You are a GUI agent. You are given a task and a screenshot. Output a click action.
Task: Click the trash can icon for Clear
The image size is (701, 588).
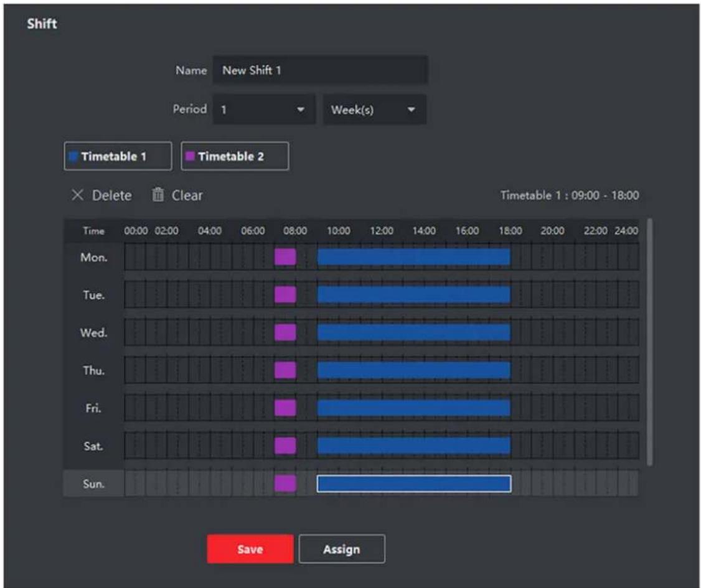158,195
